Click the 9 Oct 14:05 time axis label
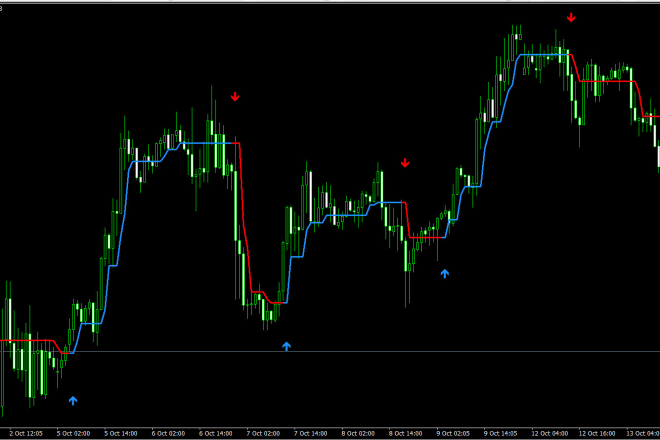The image size is (660, 440). point(500,434)
